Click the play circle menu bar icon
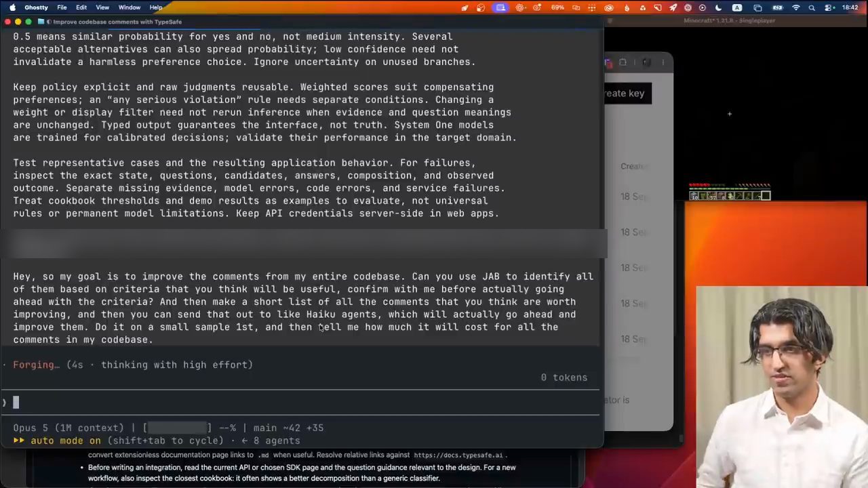The image size is (868, 488). pyautogui.click(x=703, y=7)
